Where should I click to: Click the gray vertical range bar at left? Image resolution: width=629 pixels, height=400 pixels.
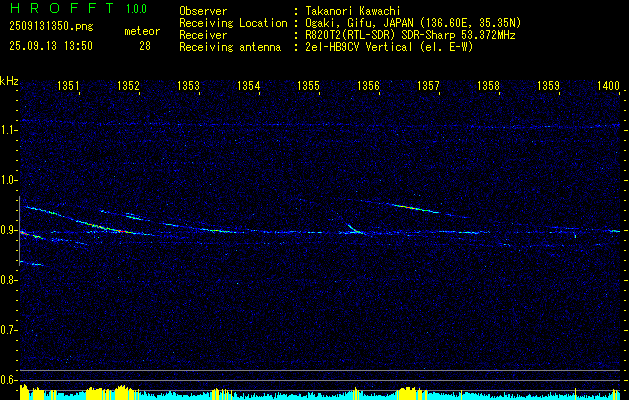[19, 231]
